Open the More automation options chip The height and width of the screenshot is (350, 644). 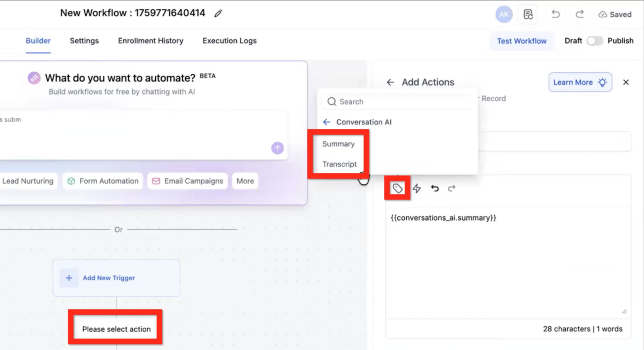pos(245,181)
